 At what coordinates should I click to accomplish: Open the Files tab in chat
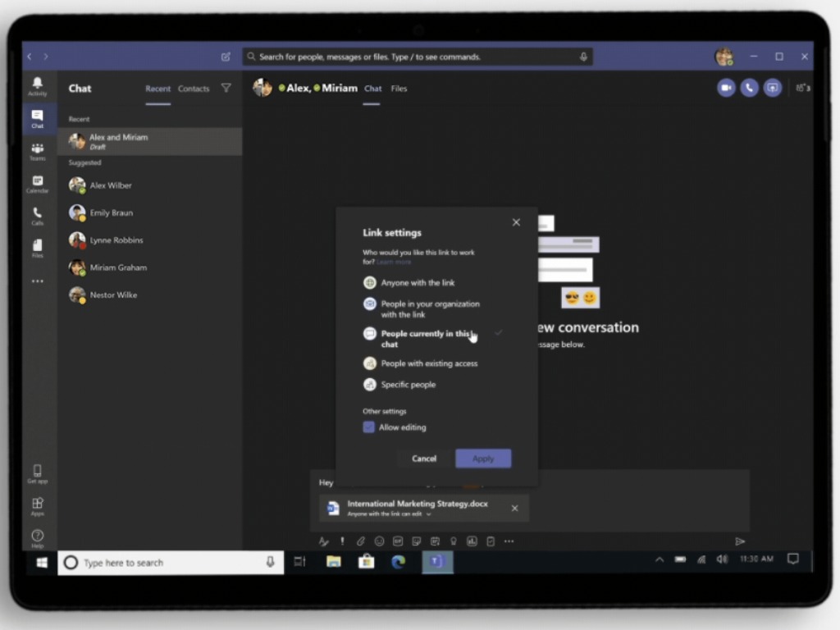click(399, 89)
